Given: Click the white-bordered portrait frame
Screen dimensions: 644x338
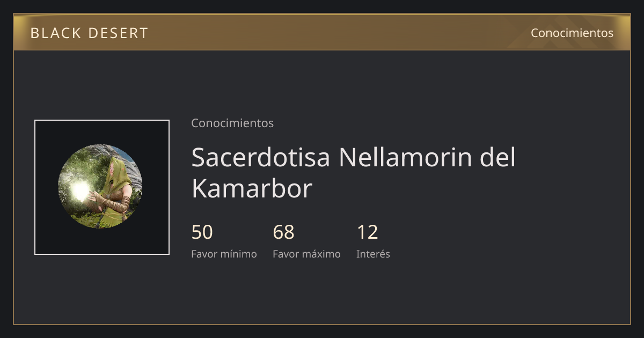Looking at the screenshot, I should [102, 187].
